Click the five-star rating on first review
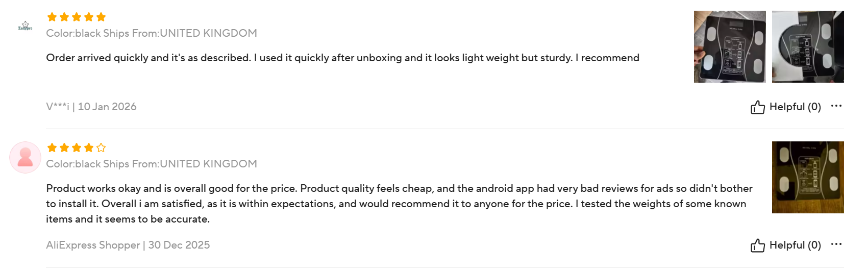Viewport: 868px width, 270px height. [x=77, y=17]
